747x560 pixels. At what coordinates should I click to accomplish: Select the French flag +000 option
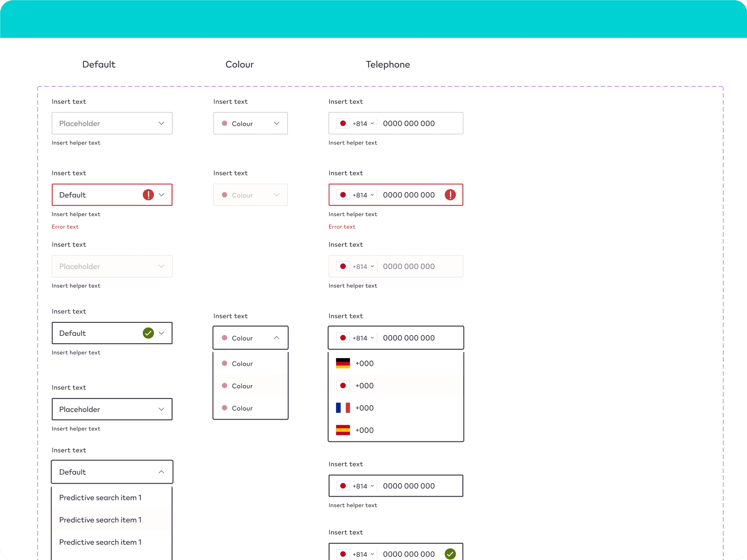(396, 408)
